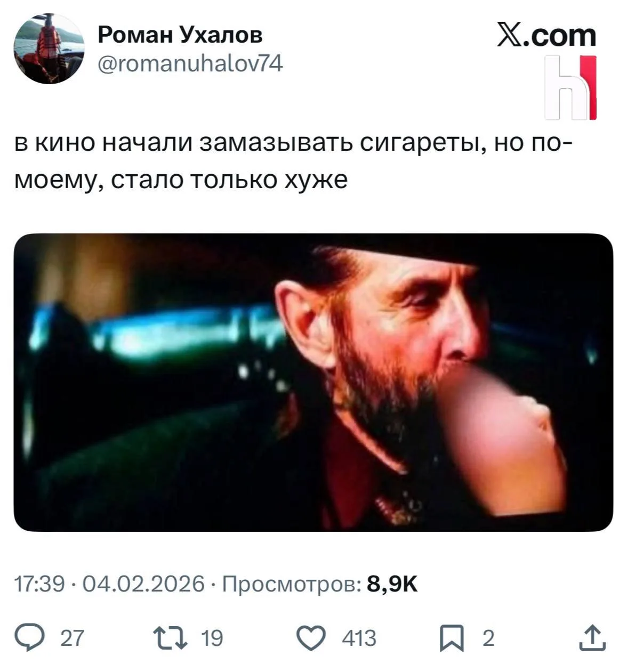The height and width of the screenshot is (672, 627).
Task: Click the 413 likes count
Action: [x=359, y=638]
